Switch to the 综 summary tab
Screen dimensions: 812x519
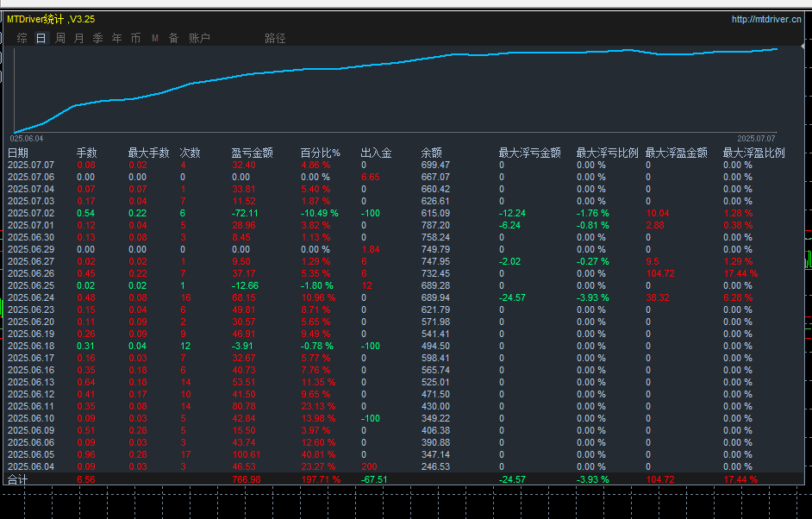click(22, 38)
